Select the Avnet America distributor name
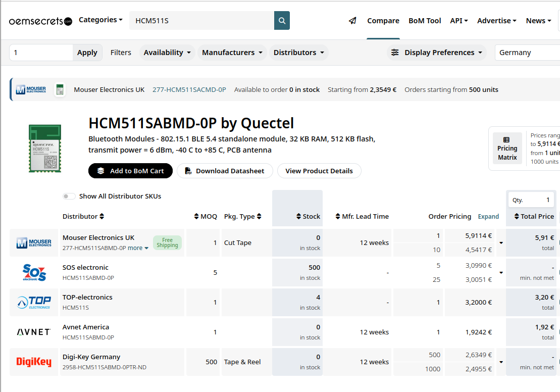560x392 pixels. click(x=86, y=327)
